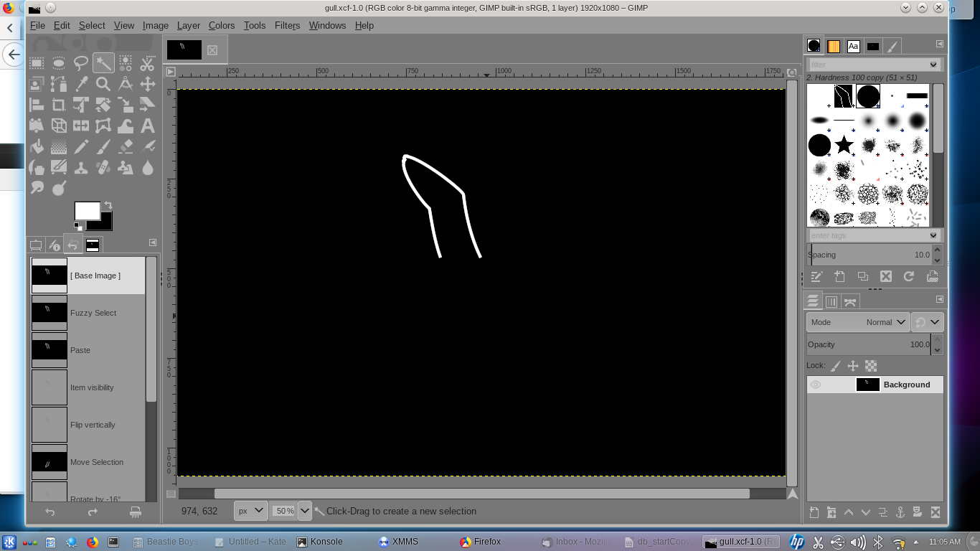Delete the Background layer

click(x=936, y=512)
